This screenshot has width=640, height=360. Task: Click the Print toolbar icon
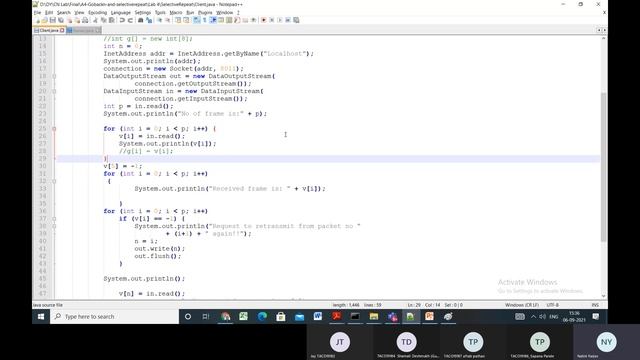point(85,20)
